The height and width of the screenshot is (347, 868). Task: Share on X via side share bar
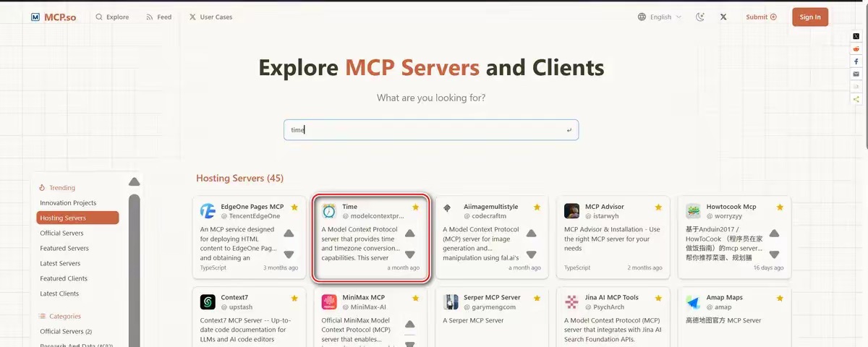tap(856, 35)
